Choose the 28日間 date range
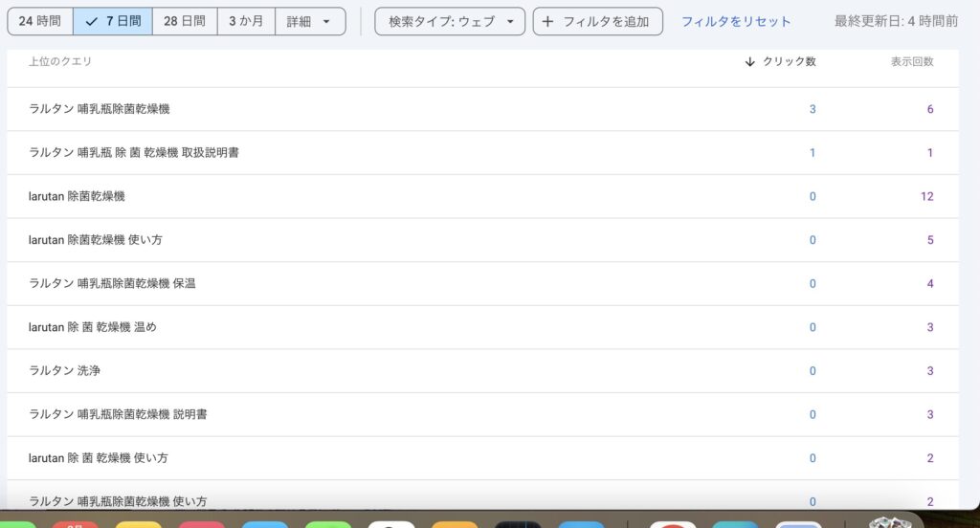This screenshot has height=528, width=980. (184, 21)
